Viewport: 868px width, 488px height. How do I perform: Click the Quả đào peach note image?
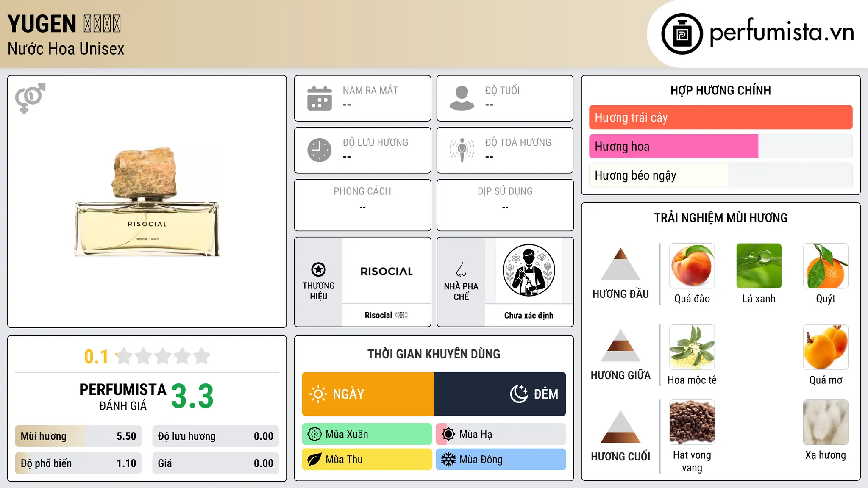click(692, 266)
